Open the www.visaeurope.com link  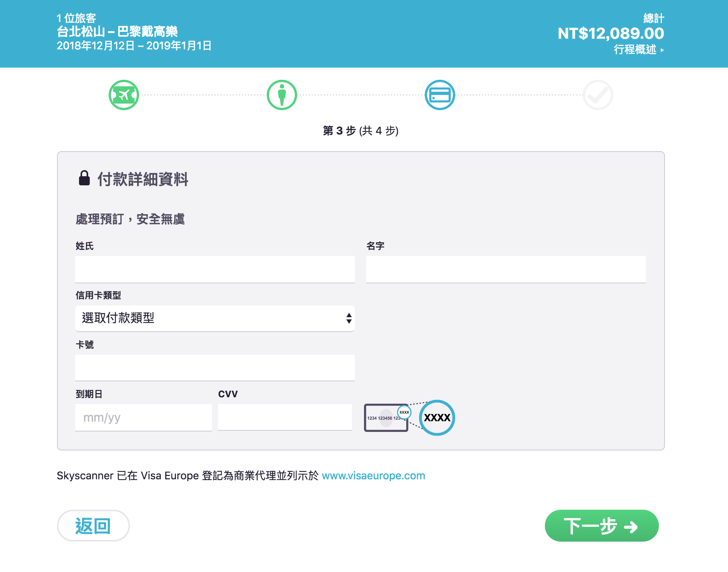[x=373, y=476]
